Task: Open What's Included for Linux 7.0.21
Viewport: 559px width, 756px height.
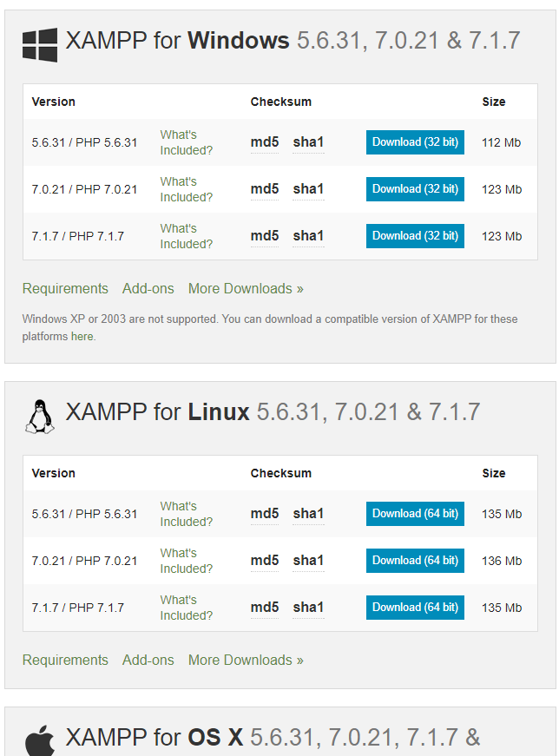Action: pyautogui.click(x=186, y=561)
